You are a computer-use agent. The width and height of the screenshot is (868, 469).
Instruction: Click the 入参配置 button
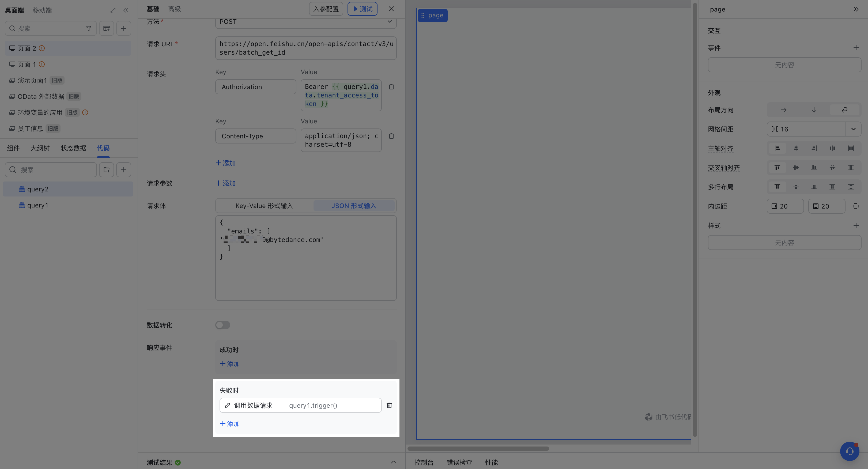(x=326, y=9)
